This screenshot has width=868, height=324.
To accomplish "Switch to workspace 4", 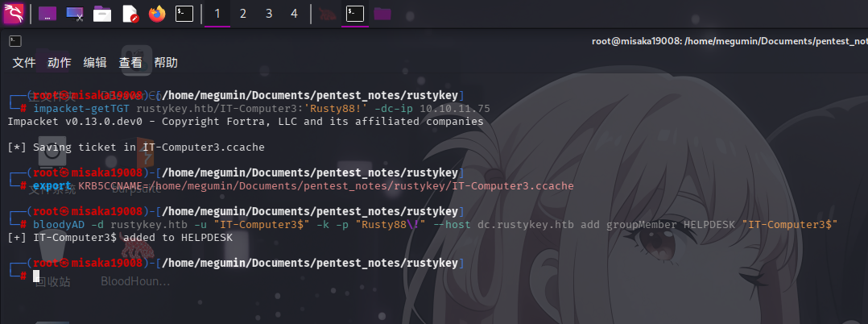I will pyautogui.click(x=295, y=13).
